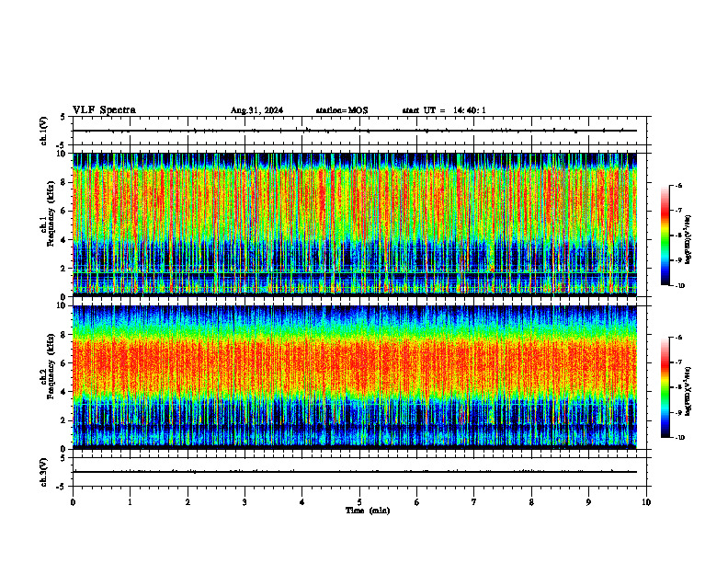Click the ch.3 voltage waveform trace
The image size is (728, 563).
coord(355,472)
